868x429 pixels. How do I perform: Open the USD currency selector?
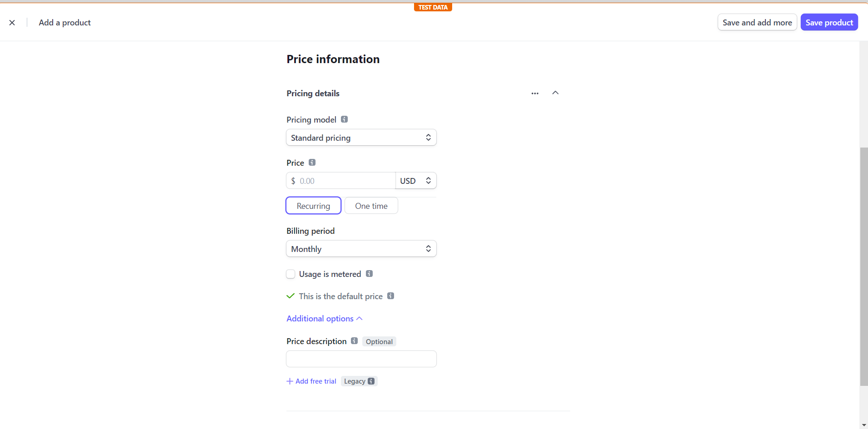(x=415, y=181)
